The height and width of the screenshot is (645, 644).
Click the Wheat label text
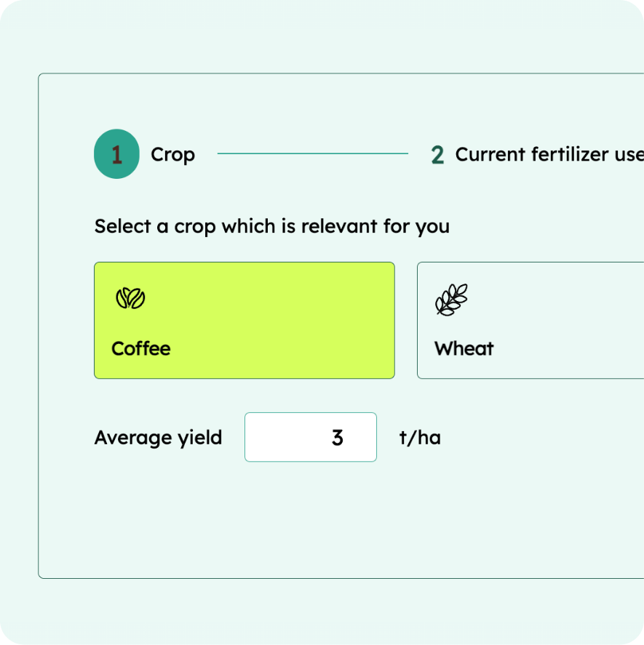click(464, 348)
